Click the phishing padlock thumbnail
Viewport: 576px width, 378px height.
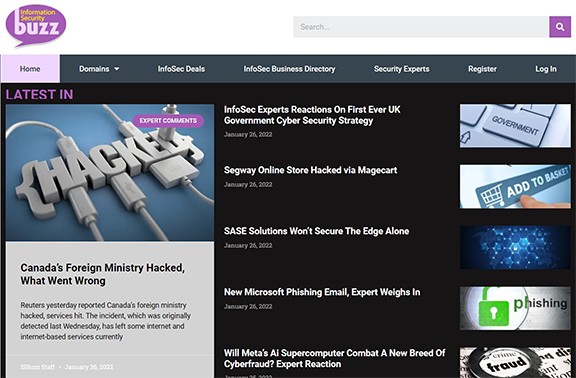coord(515,308)
